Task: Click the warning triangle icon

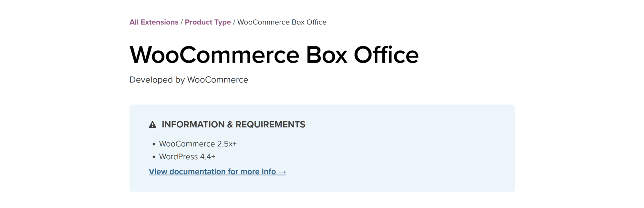Action: 152,125
